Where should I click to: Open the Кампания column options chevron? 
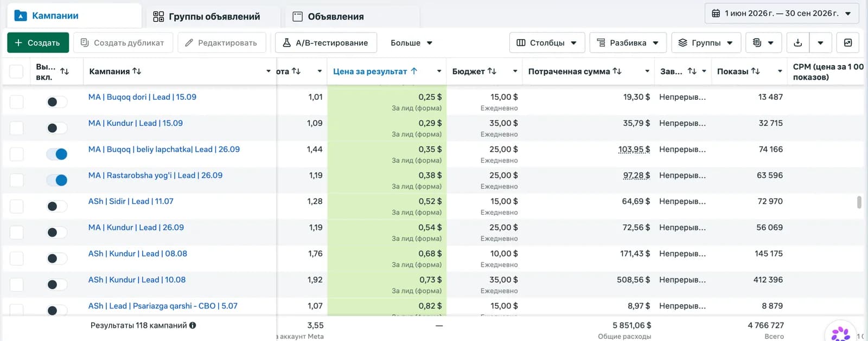268,71
